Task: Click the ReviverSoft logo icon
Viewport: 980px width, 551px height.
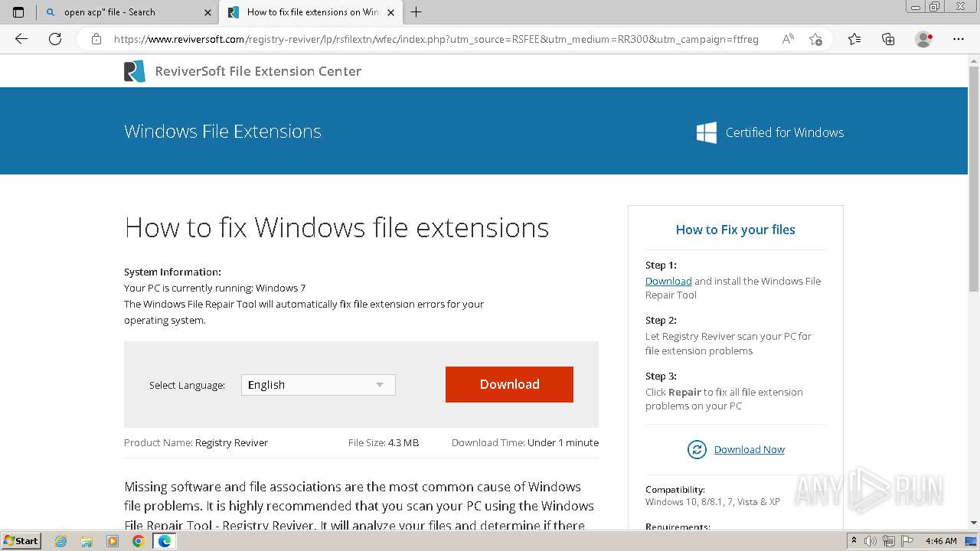Action: (135, 71)
